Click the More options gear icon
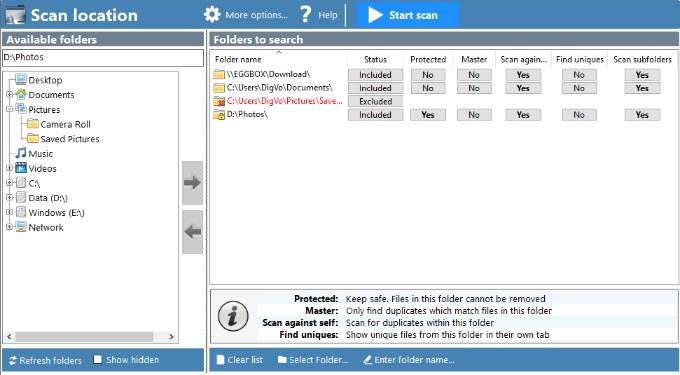Image resolution: width=680 pixels, height=375 pixels. [212, 15]
